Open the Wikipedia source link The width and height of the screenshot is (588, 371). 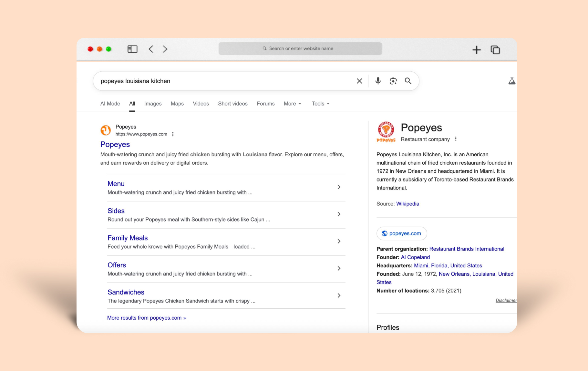407,204
